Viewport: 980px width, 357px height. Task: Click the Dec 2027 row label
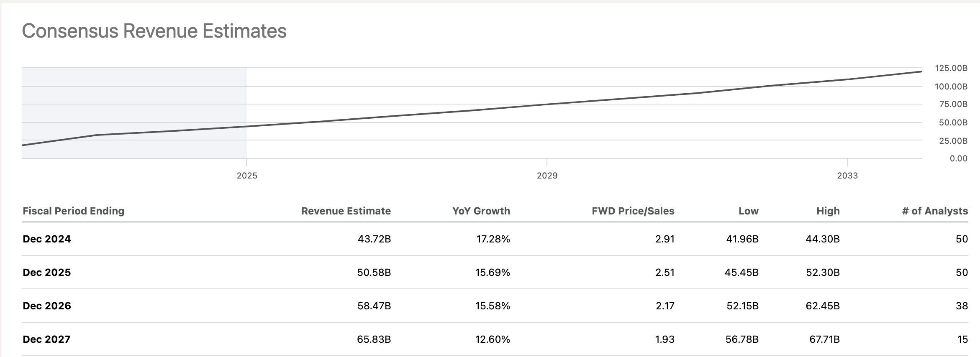tap(46, 339)
